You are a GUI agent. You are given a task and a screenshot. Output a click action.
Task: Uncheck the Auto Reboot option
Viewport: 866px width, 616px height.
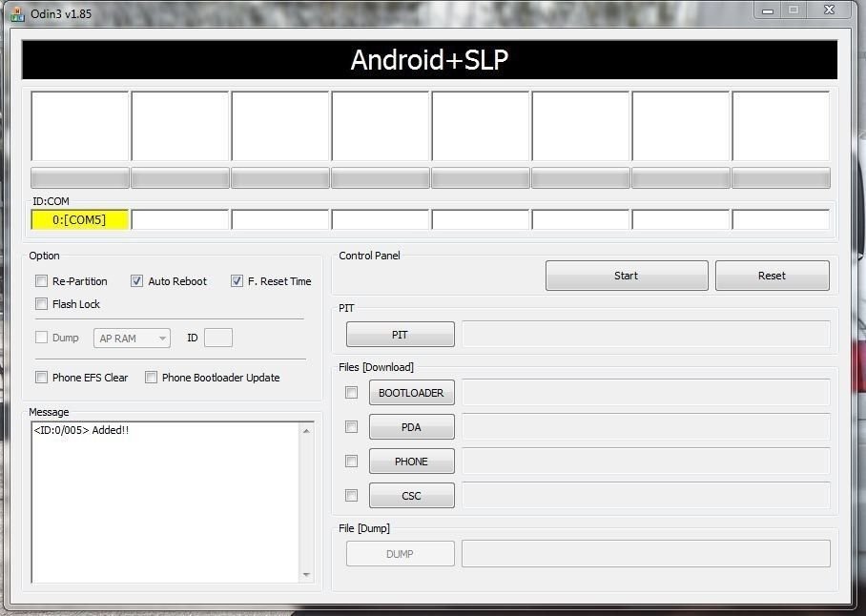(136, 281)
